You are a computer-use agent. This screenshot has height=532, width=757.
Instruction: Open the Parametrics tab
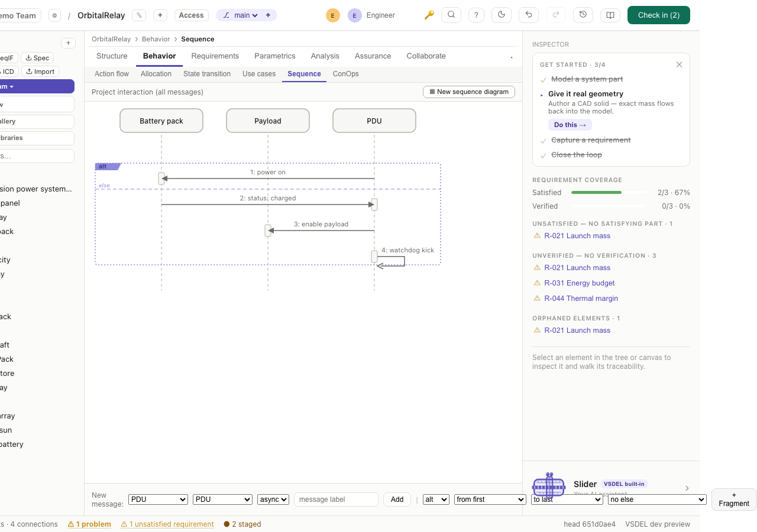[275, 56]
